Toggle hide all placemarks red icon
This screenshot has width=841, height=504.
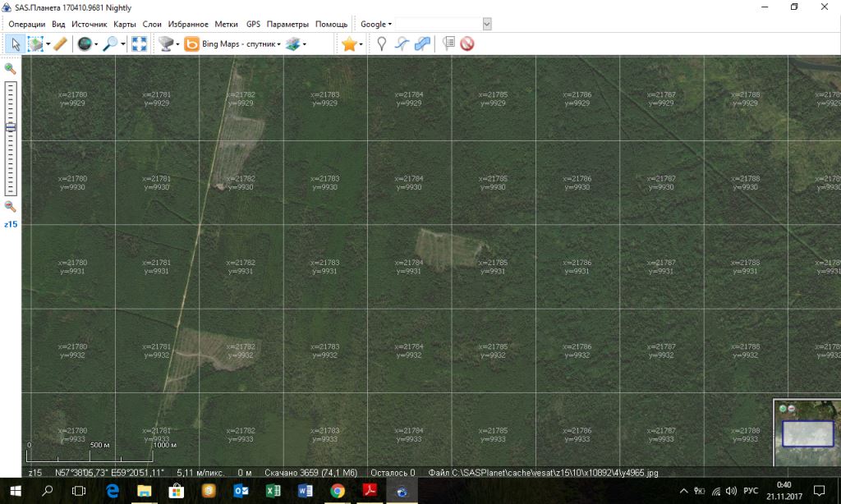(x=467, y=44)
